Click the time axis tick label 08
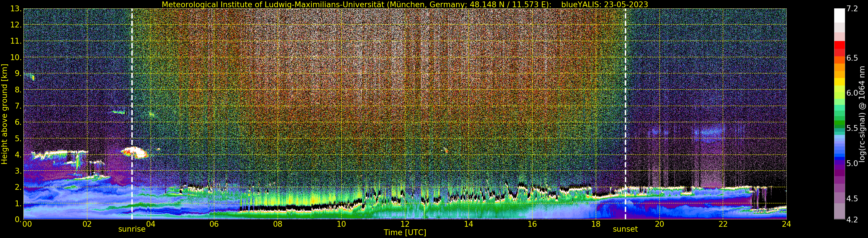Viewport: 868px width, 238px height. [x=278, y=224]
